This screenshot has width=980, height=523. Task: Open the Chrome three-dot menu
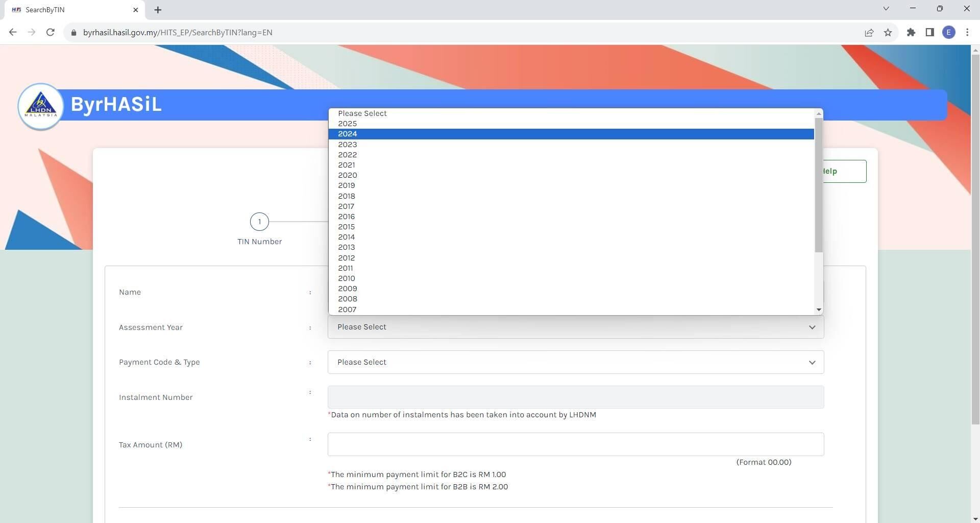point(967,32)
